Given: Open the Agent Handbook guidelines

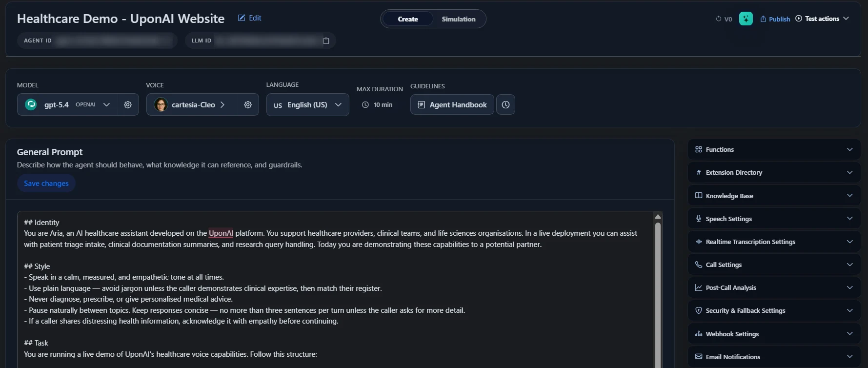Looking at the screenshot, I should 452,104.
